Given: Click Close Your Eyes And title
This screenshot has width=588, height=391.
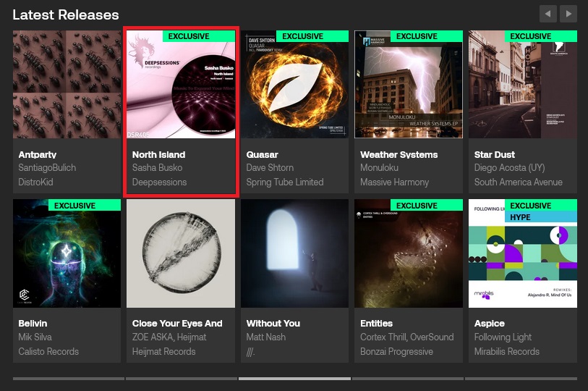Looking at the screenshot, I should [x=177, y=324].
